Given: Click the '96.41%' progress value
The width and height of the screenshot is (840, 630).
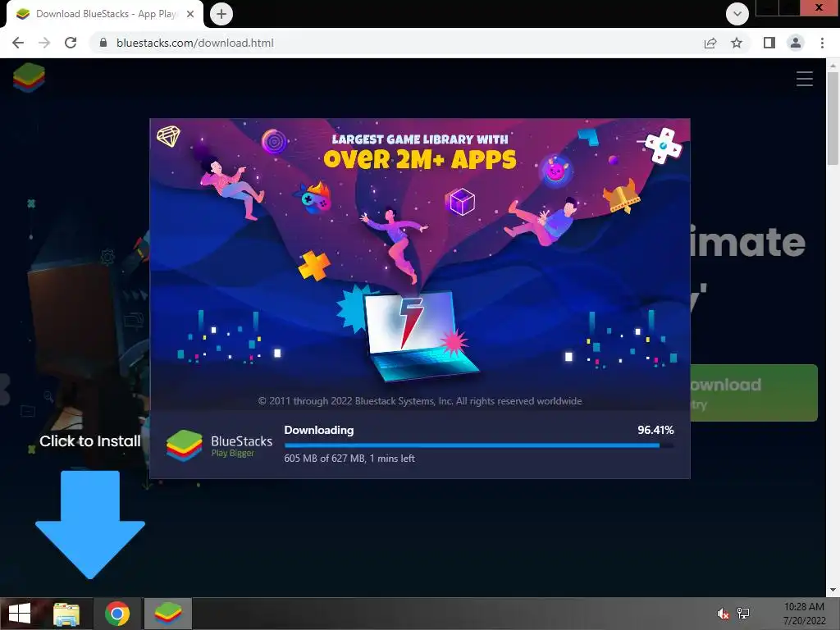Looking at the screenshot, I should point(655,430).
